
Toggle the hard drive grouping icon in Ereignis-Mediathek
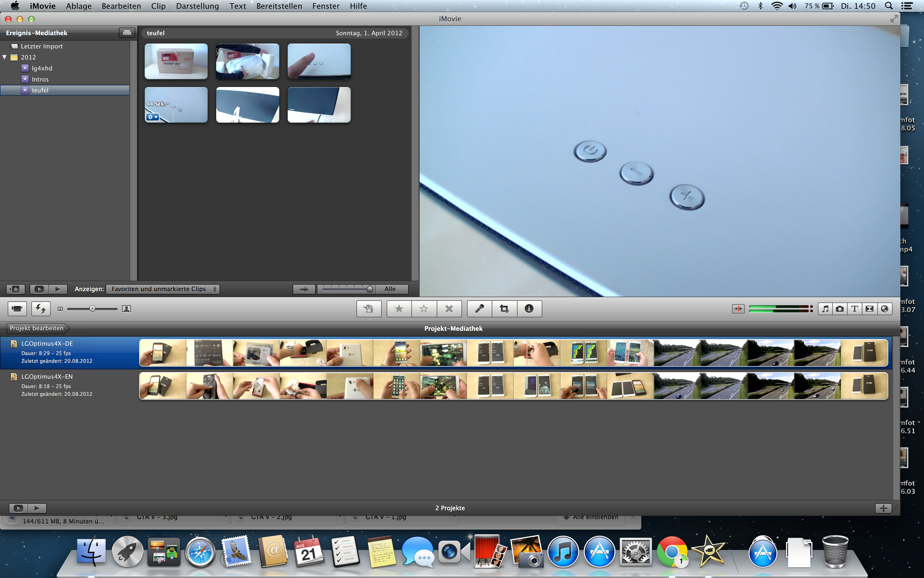(127, 33)
